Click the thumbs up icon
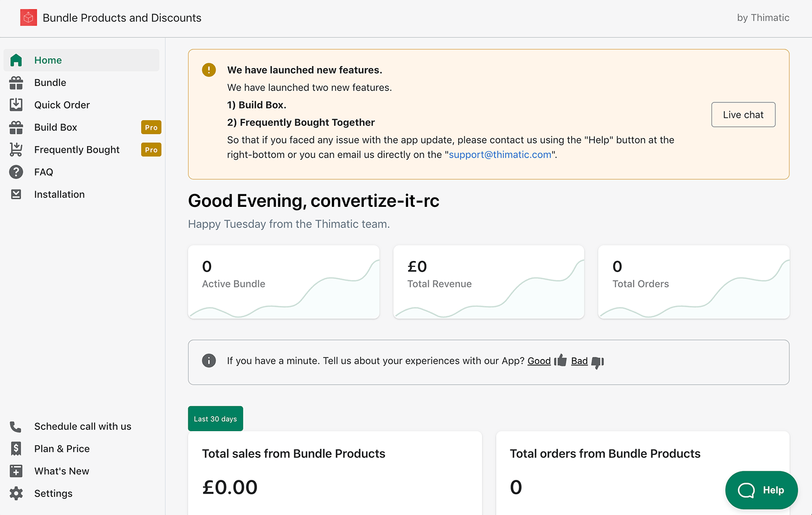 pyautogui.click(x=560, y=361)
